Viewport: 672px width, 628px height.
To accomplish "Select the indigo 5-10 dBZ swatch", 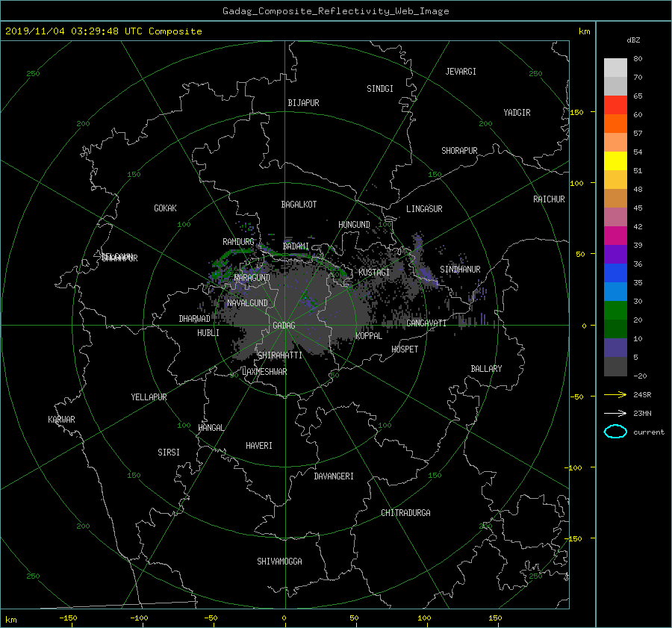I will (x=615, y=348).
